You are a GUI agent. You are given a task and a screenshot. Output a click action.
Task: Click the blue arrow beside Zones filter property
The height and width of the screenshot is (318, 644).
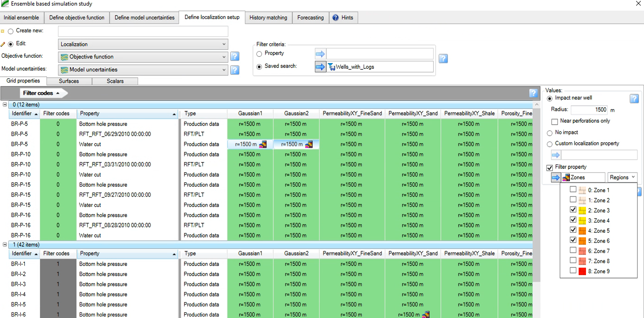[x=556, y=178]
